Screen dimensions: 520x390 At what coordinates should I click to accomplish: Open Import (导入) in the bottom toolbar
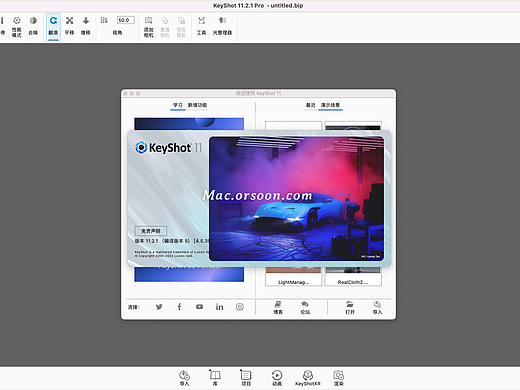pyautogui.click(x=184, y=378)
